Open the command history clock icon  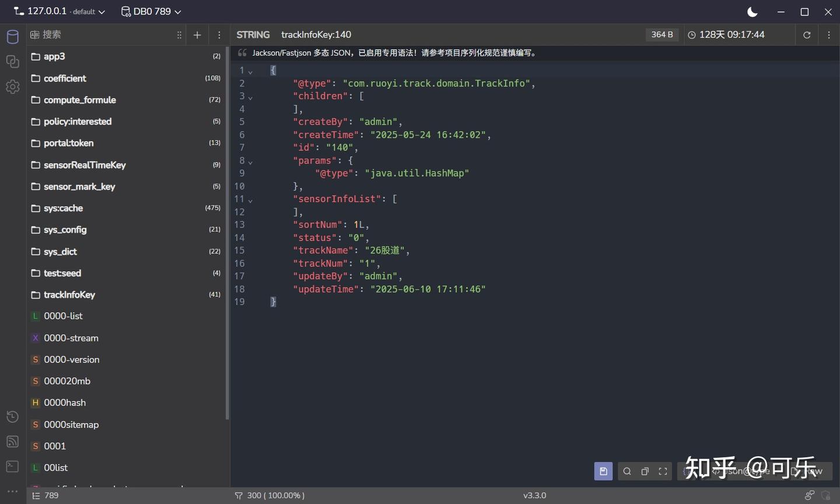(12, 416)
